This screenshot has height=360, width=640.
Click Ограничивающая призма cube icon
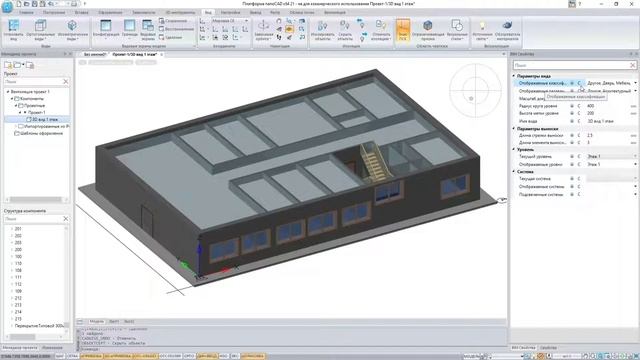tap(428, 25)
